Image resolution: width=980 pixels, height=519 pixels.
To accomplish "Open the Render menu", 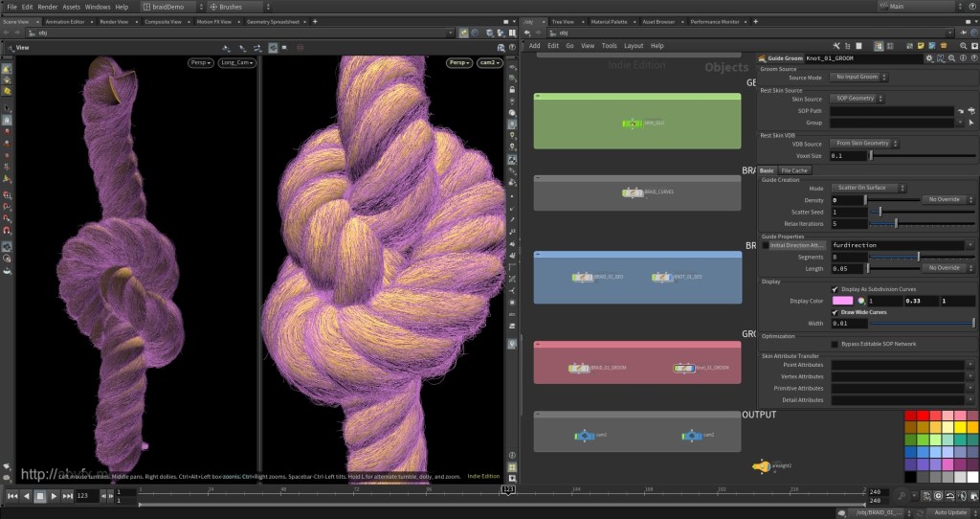I will 47,7.
